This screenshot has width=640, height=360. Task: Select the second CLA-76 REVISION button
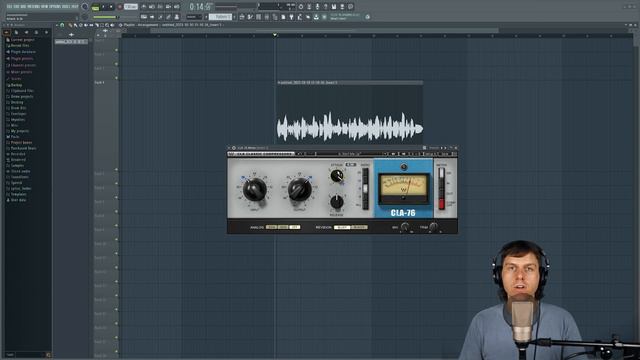[359, 227]
